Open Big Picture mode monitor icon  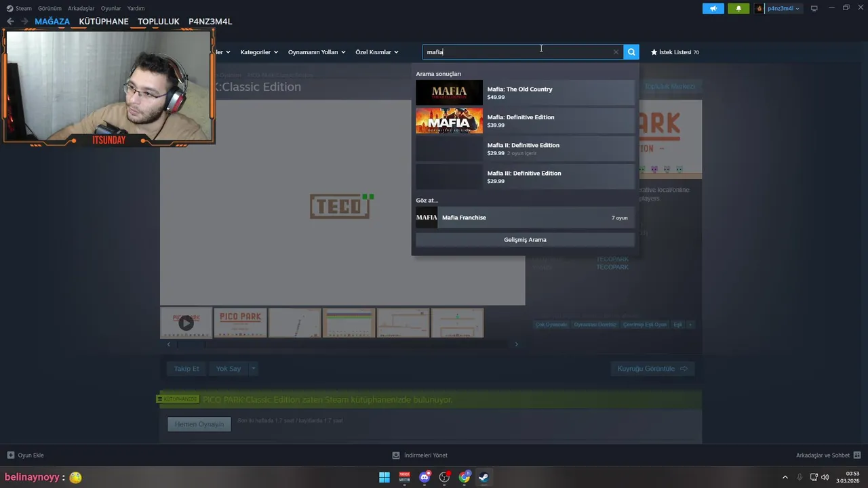tap(814, 8)
